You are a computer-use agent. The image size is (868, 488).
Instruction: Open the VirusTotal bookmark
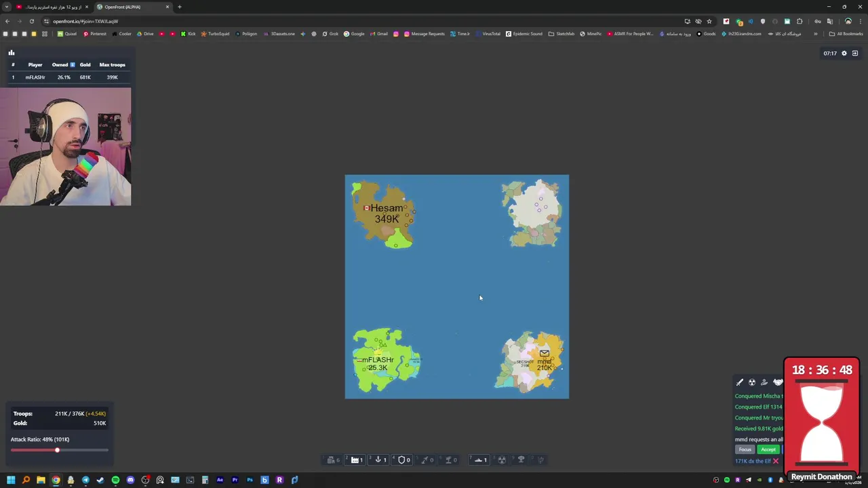click(488, 34)
